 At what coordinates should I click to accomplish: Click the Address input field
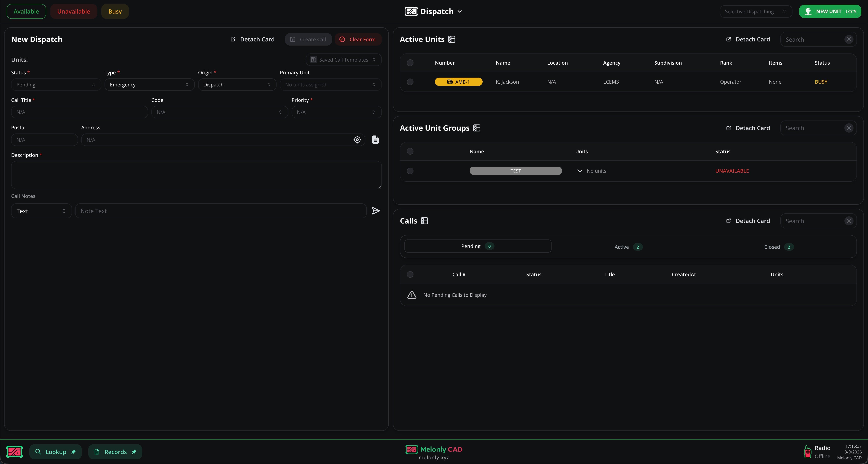pyautogui.click(x=223, y=140)
